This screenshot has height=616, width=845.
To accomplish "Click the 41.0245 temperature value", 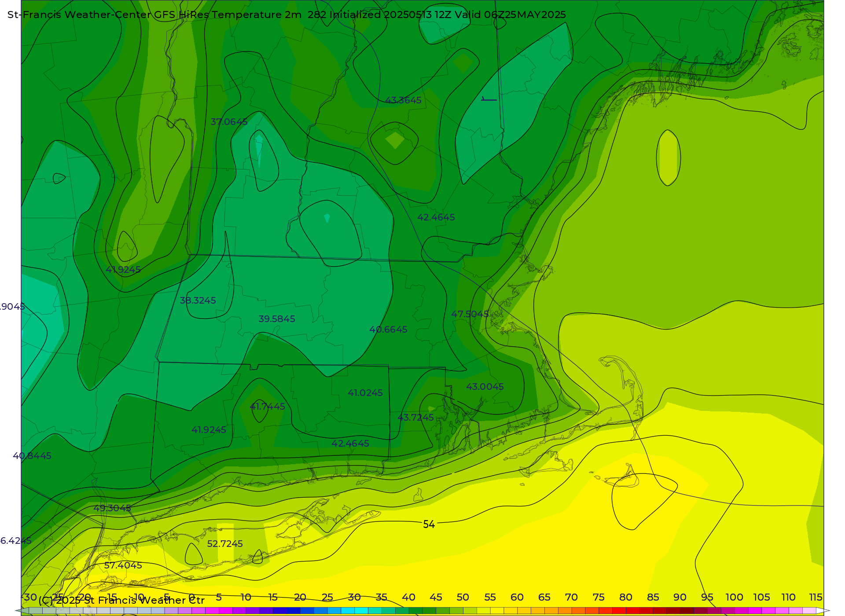I will click(x=365, y=393).
